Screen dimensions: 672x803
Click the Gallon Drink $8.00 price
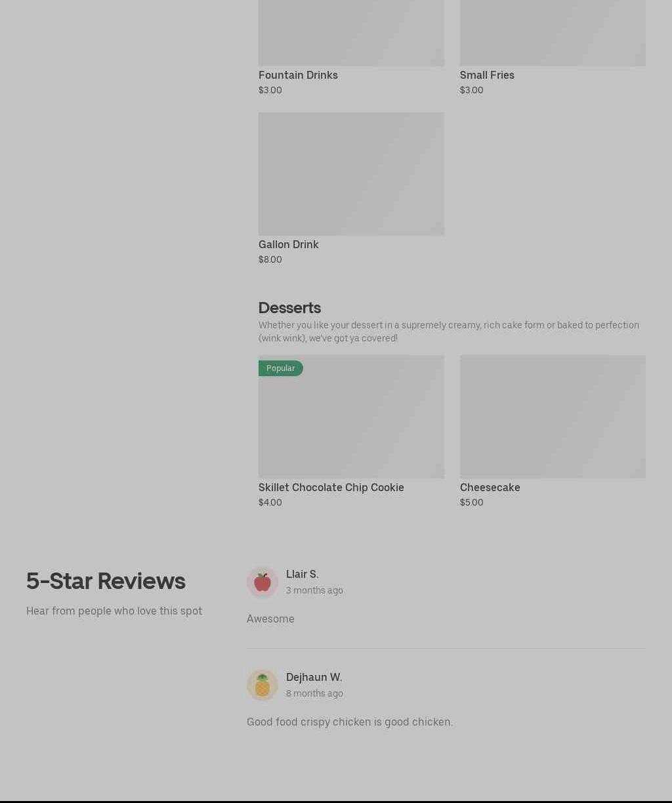(x=270, y=259)
